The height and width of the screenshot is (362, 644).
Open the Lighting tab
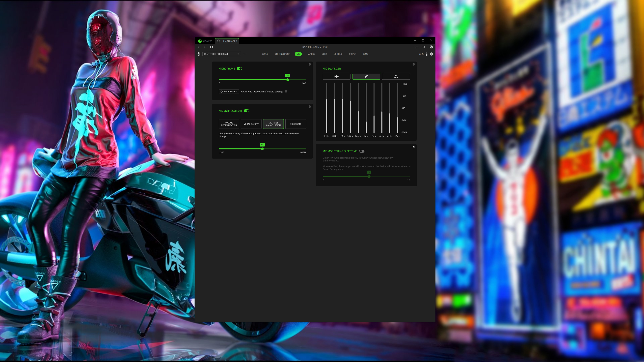click(338, 54)
